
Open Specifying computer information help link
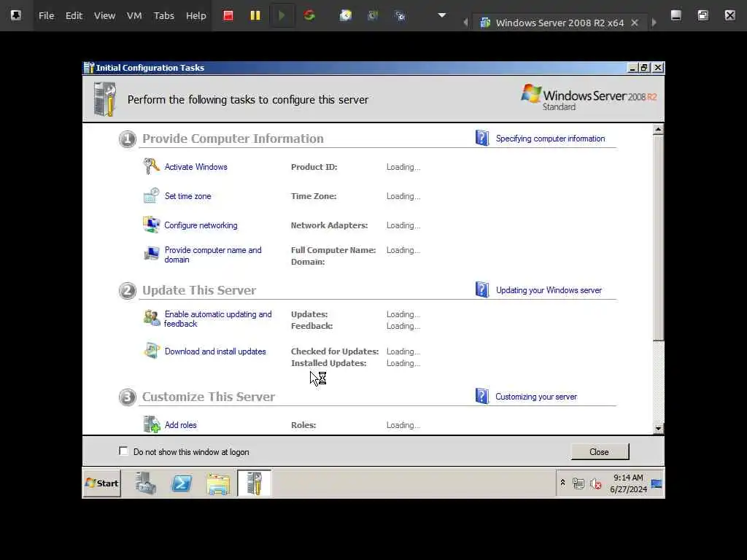click(x=550, y=139)
